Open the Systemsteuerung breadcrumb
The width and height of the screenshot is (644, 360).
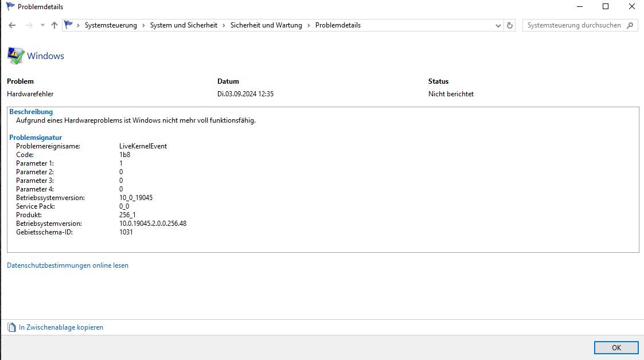(x=111, y=25)
